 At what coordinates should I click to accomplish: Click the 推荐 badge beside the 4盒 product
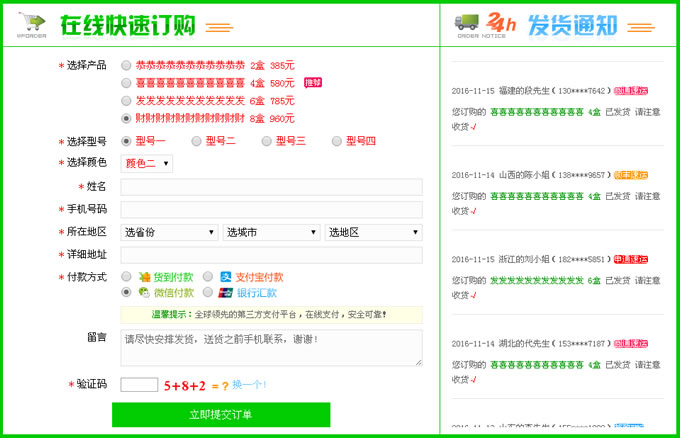(x=313, y=82)
